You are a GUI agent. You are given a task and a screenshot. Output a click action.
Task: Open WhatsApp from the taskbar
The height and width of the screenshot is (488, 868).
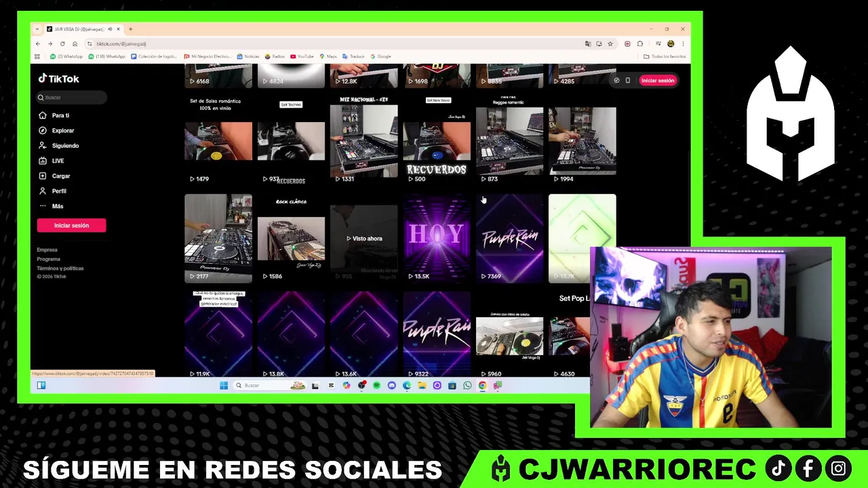coord(467,386)
